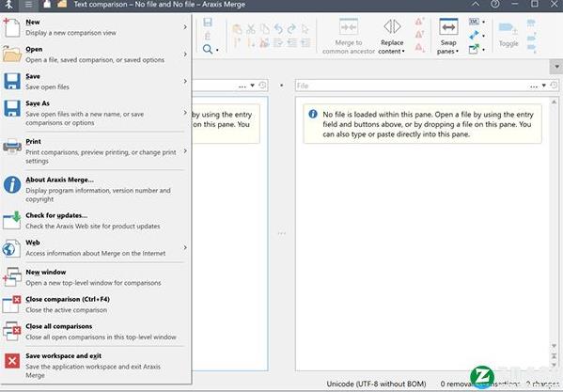Screen dimensions: 563x392
Task: Click the Help question mark icon
Action: (x=495, y=5)
